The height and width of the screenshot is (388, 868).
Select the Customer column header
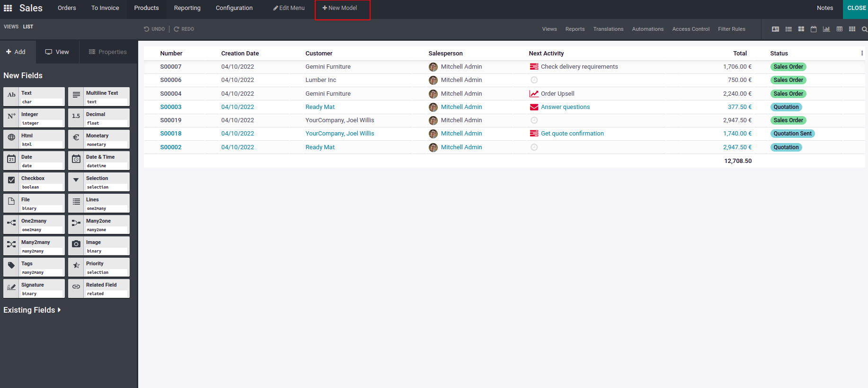(x=319, y=54)
